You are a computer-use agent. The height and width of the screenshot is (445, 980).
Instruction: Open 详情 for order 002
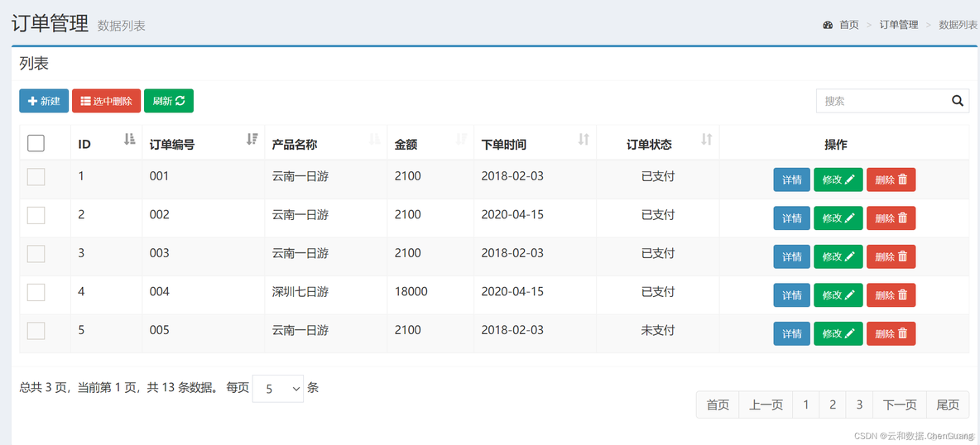(792, 218)
